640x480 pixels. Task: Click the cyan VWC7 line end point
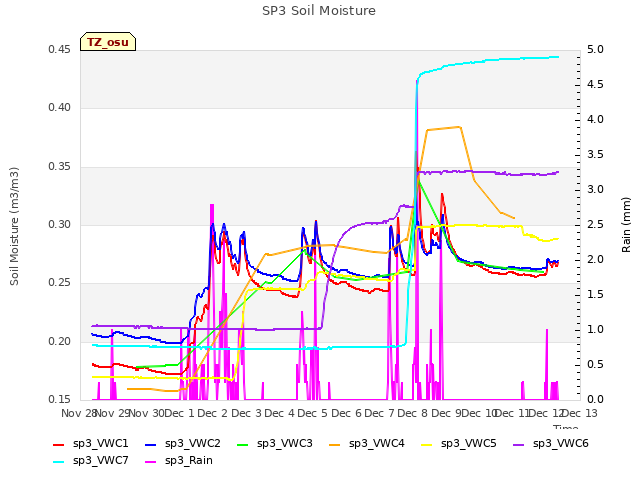tap(558, 57)
